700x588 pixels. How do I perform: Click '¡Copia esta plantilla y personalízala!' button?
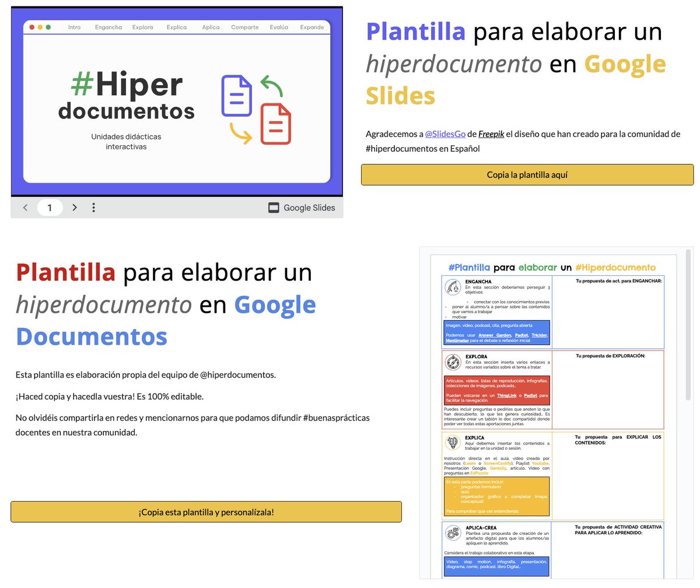[x=206, y=512]
